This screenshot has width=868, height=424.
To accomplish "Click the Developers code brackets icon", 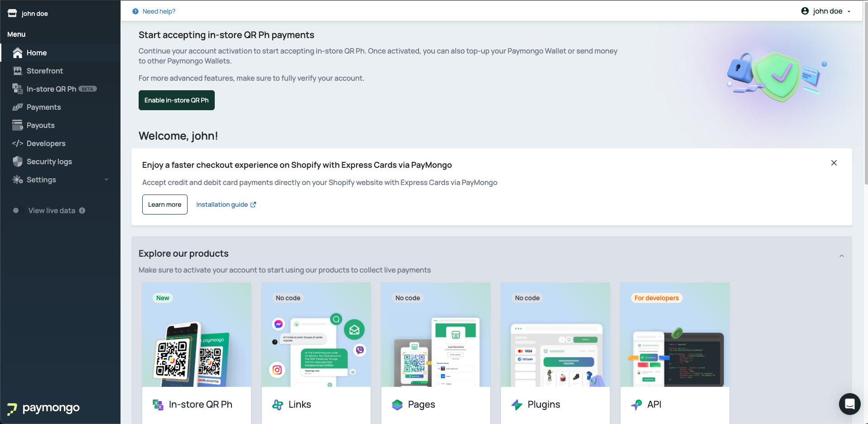I will (x=18, y=143).
